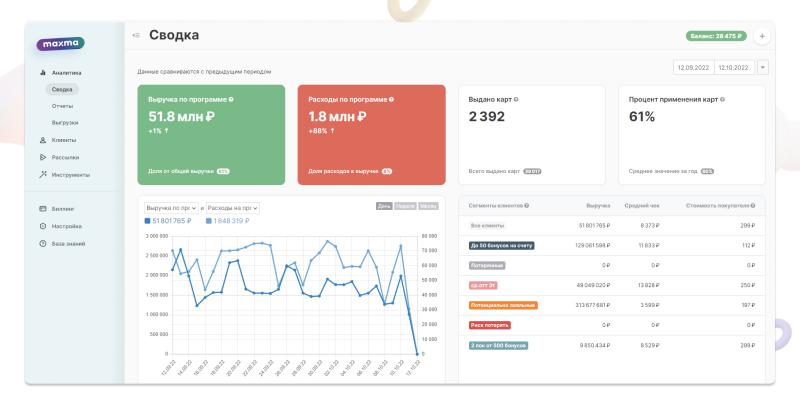Click the plus icon next to balance

tap(761, 36)
